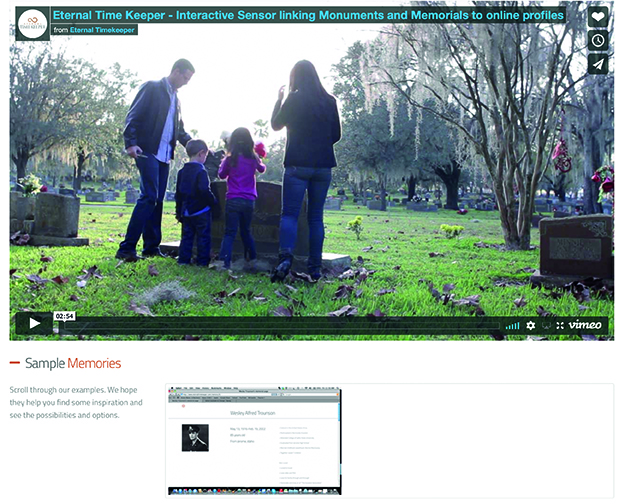Click the closed captions icon beside the settings gear
Screen dimensions: 619x504
pos(546,326)
